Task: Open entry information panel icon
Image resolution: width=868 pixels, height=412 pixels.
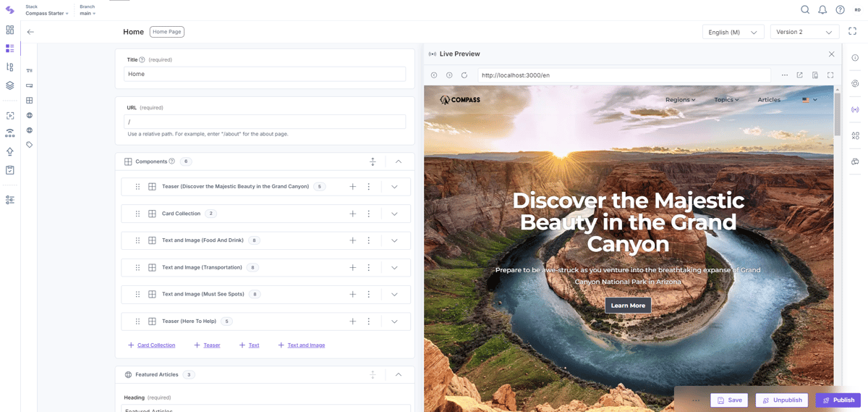Action: click(x=855, y=58)
